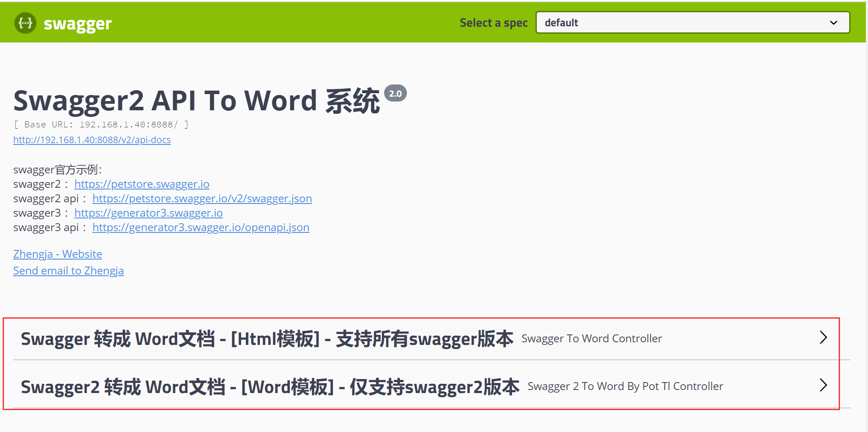The height and width of the screenshot is (432, 868).
Task: Open the petstore.swagger.io link
Action: click(x=142, y=184)
